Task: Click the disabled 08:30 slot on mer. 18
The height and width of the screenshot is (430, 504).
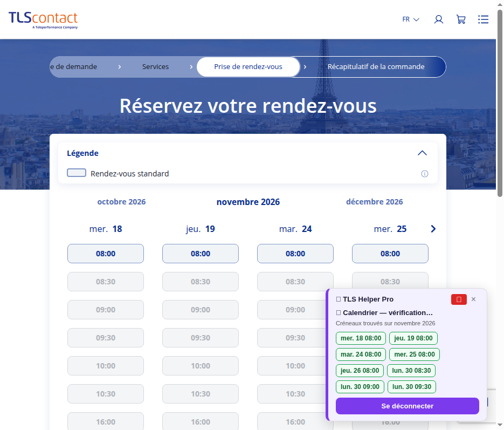Action: [106, 282]
